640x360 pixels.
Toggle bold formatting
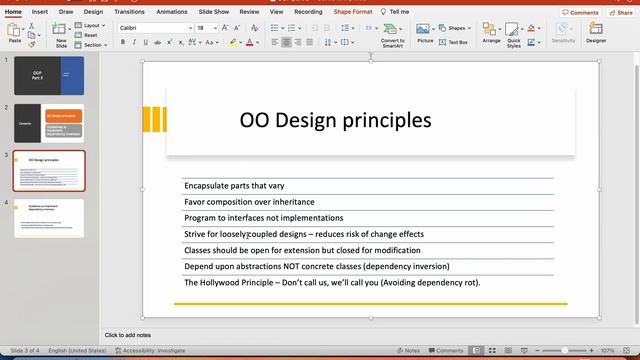pyautogui.click(x=122, y=42)
